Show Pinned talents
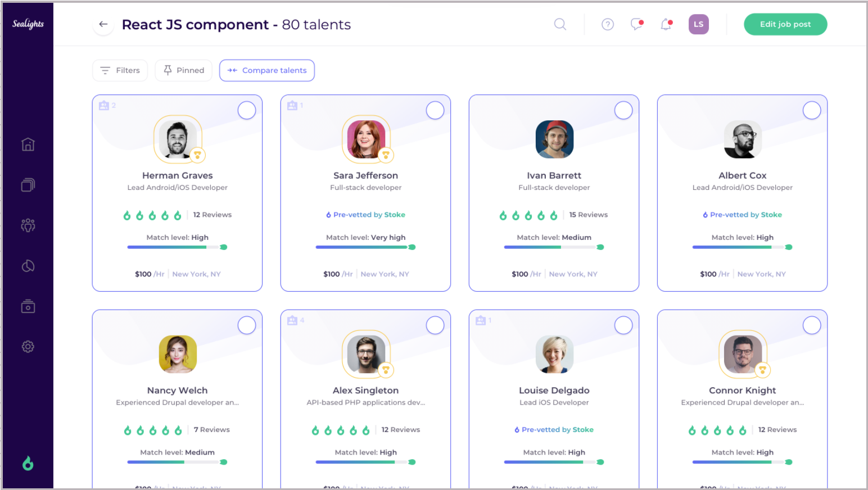 click(183, 70)
